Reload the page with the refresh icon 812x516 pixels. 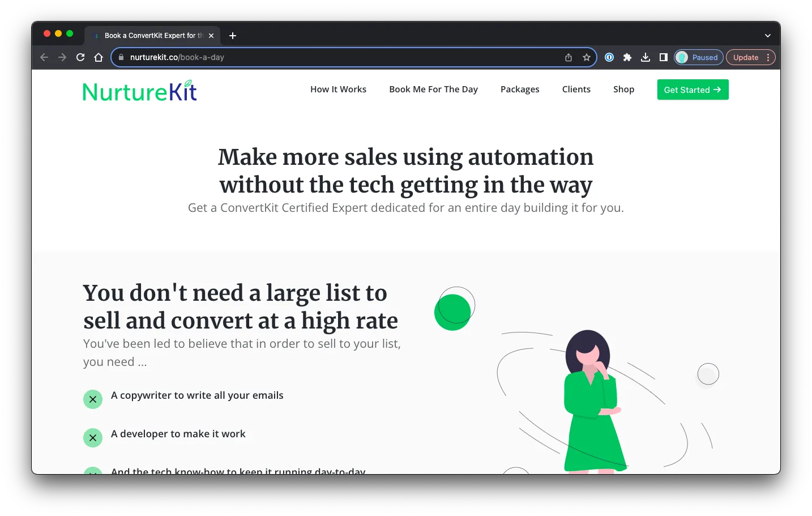[x=80, y=57]
